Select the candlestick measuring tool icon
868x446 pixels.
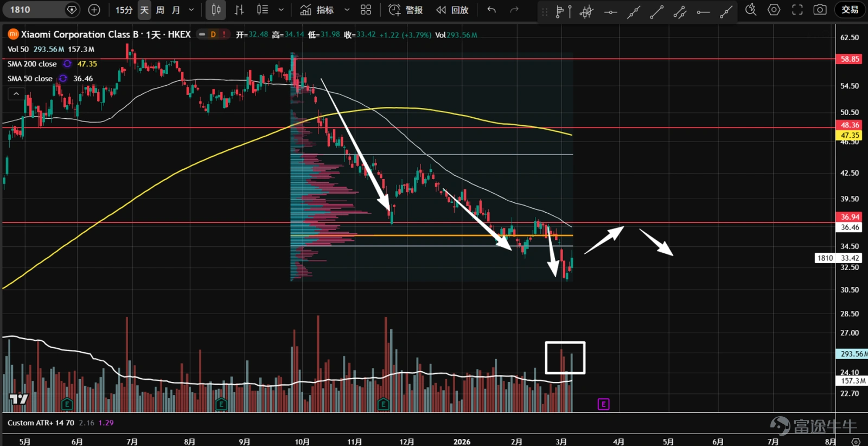[x=586, y=11]
